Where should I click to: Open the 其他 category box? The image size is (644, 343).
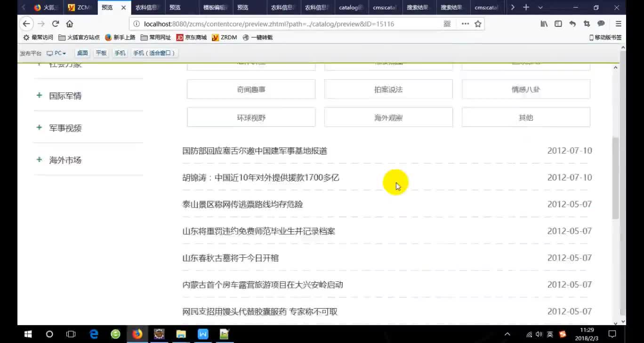(x=526, y=117)
